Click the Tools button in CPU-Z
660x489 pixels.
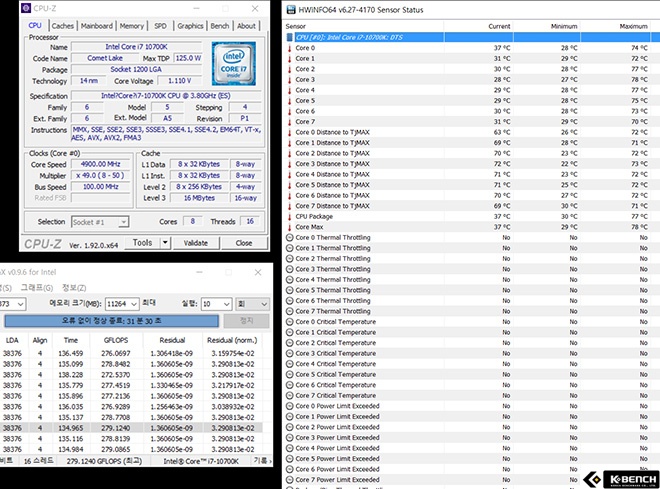pyautogui.click(x=143, y=242)
